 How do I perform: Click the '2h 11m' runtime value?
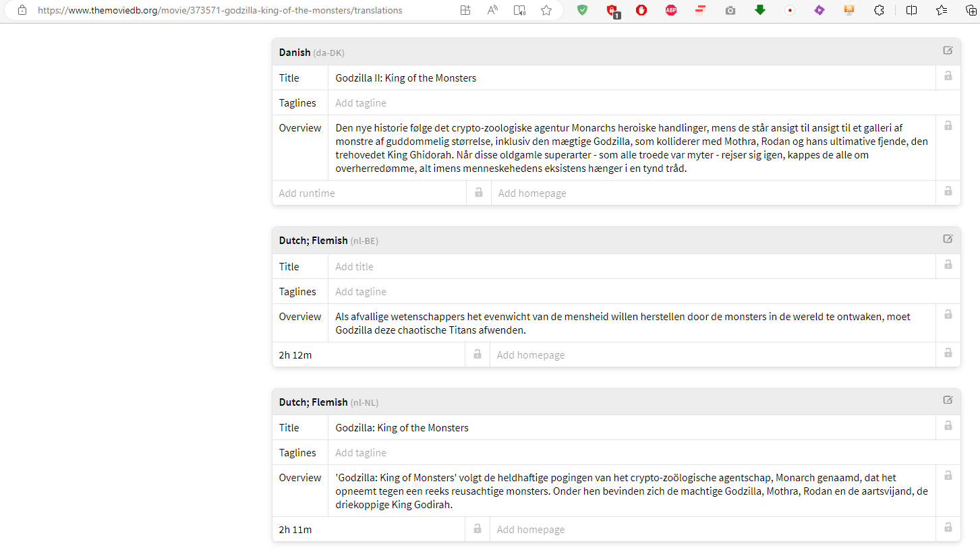click(x=295, y=530)
